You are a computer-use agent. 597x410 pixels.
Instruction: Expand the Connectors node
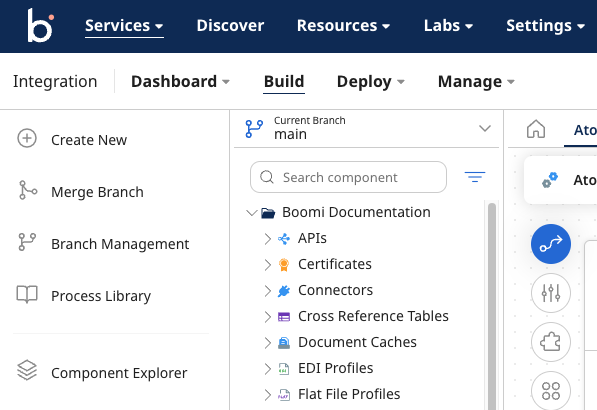[x=268, y=291]
